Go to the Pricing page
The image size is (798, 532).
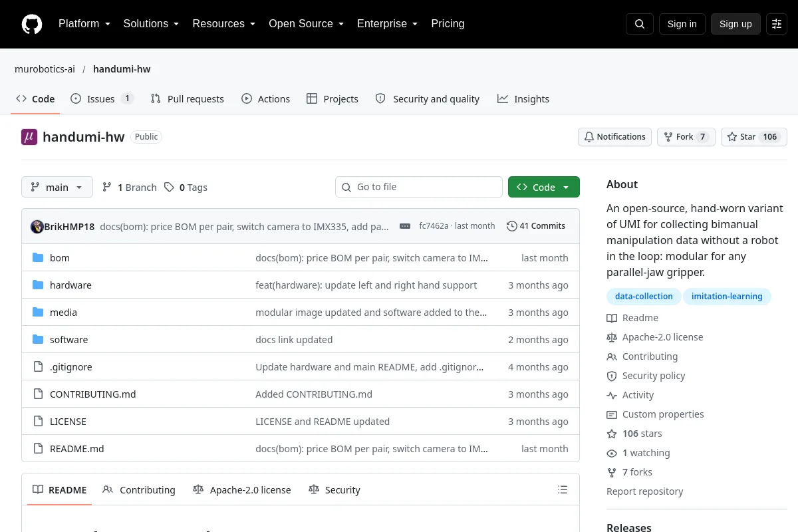[x=448, y=24]
